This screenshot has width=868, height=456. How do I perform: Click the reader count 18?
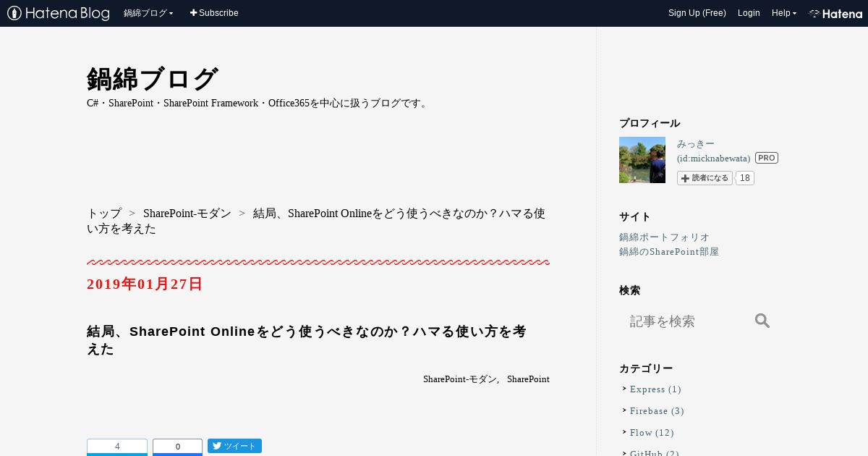click(x=745, y=178)
